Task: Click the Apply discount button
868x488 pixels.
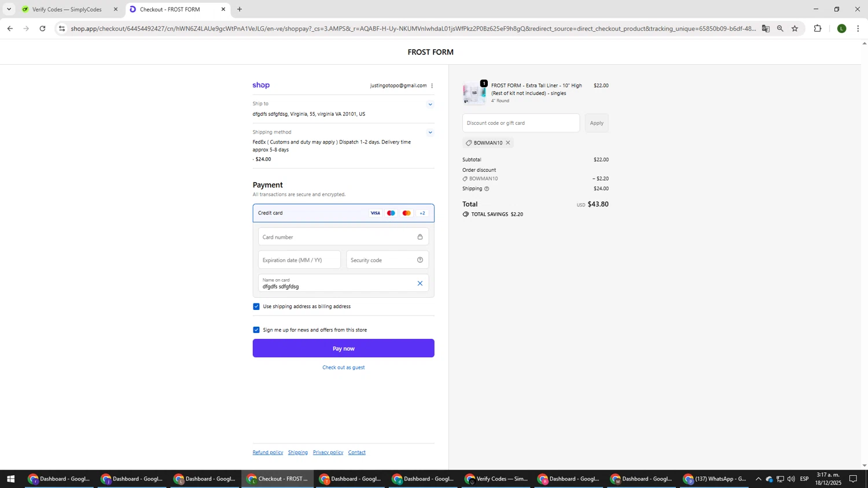Action: coord(597,123)
